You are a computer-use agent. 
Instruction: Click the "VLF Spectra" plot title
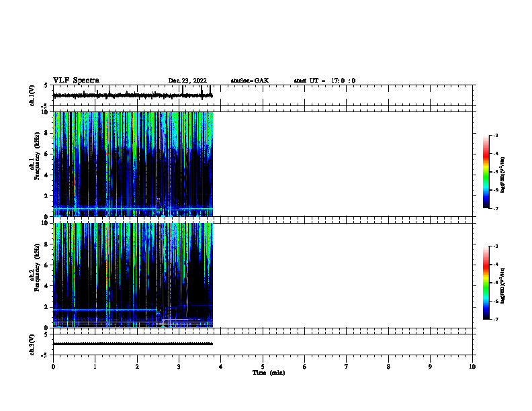(x=76, y=81)
